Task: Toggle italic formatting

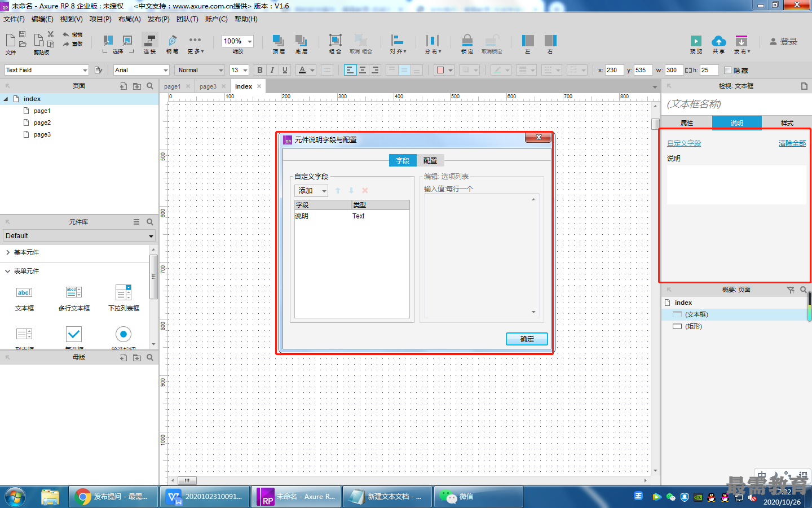Action: click(272, 70)
